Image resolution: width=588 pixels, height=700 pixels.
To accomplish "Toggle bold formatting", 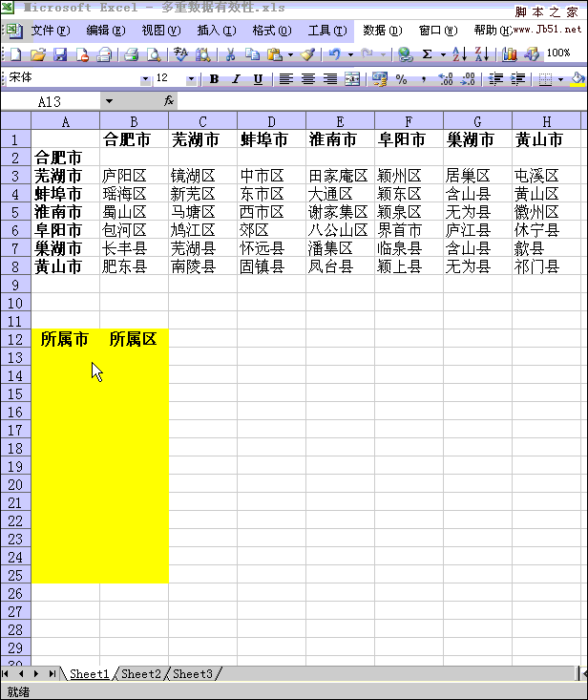I will (x=214, y=79).
